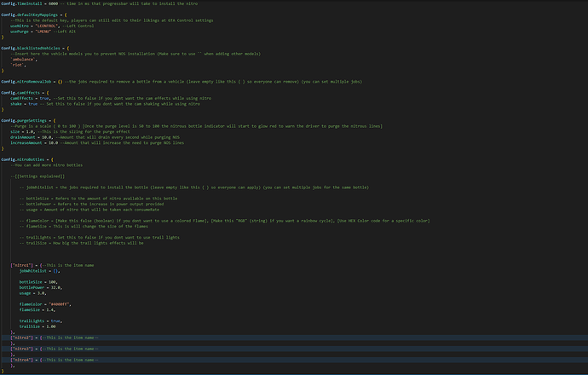This screenshot has width=588, height=375.
Task: Click the `riot` blacklist entry
Action: click(18, 65)
